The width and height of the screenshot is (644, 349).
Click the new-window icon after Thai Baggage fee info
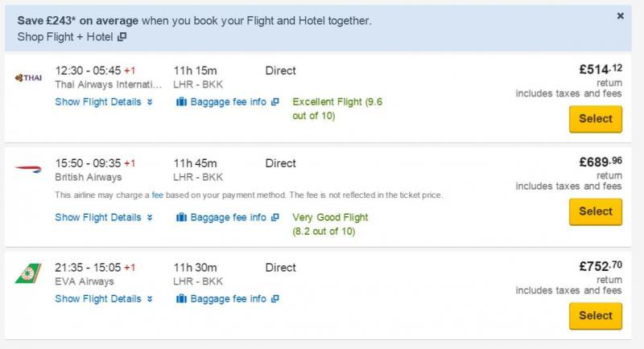275,102
